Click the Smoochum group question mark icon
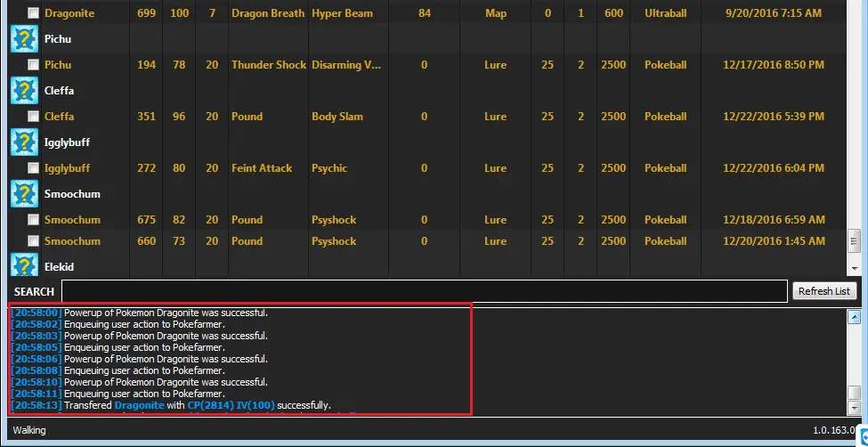Viewport: 868px width, 447px height. tap(23, 194)
